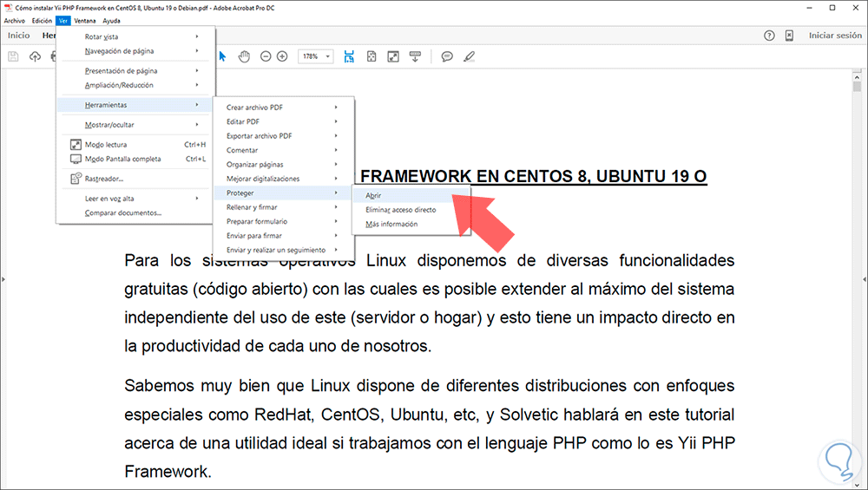Click the Iniciar sesión button
The image size is (868, 490).
835,36
